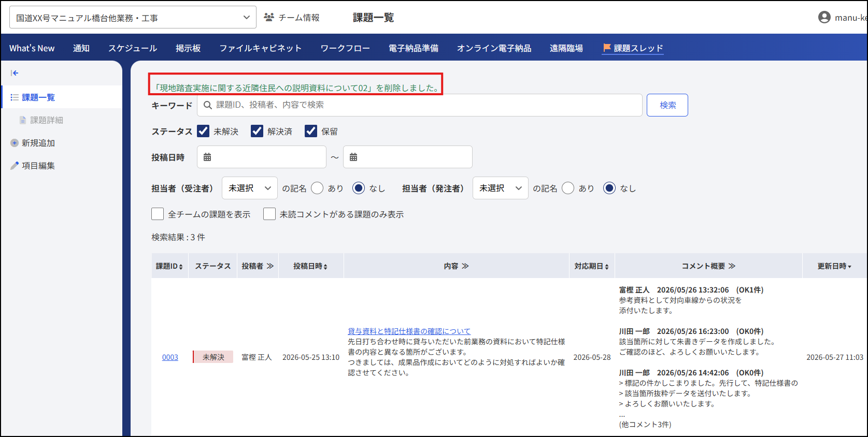Image resolution: width=868 pixels, height=437 pixels.
Task: Click the ステータス column header
Action: click(x=212, y=266)
